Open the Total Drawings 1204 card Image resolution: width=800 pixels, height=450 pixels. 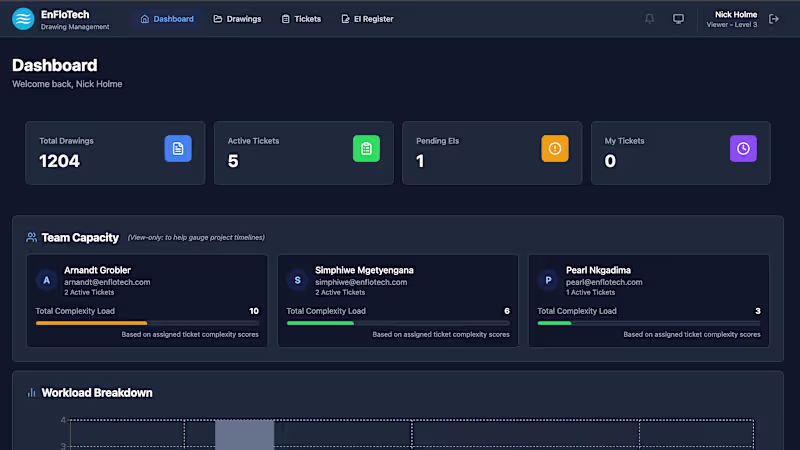(115, 153)
